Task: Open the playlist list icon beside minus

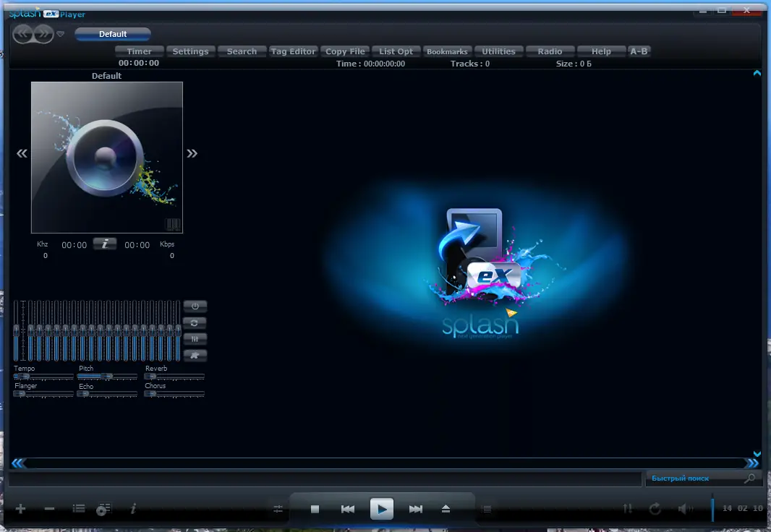Action: [x=79, y=508]
